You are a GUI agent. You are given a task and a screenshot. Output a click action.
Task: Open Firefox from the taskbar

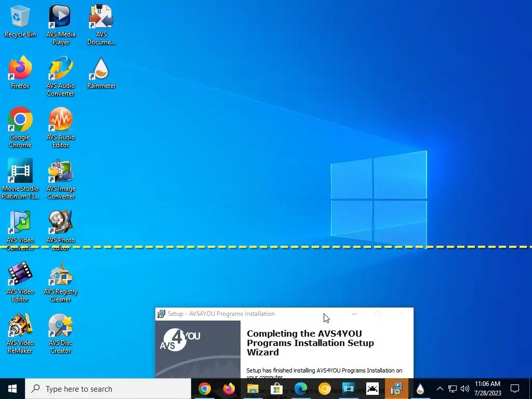tap(229, 389)
